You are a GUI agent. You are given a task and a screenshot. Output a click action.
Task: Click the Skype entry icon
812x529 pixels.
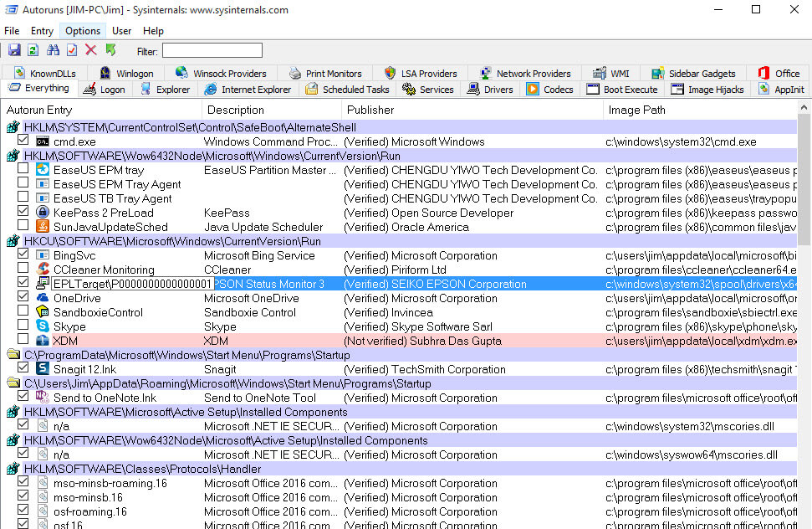43,326
